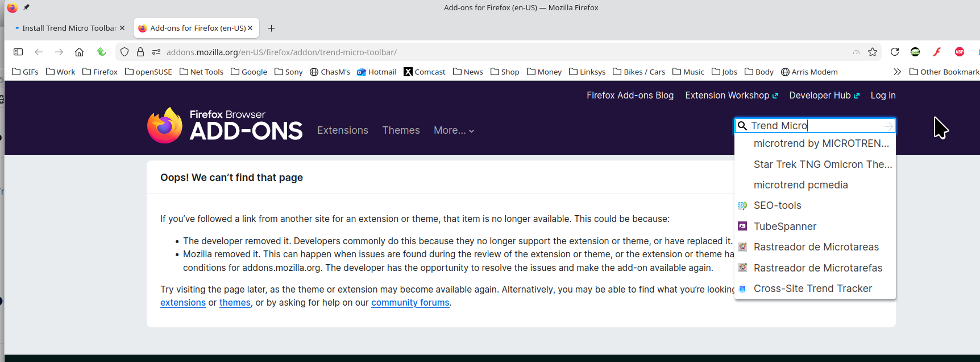Select the Cross-Site Trend Tracker suggestion
980x362 pixels.
tap(815, 289)
